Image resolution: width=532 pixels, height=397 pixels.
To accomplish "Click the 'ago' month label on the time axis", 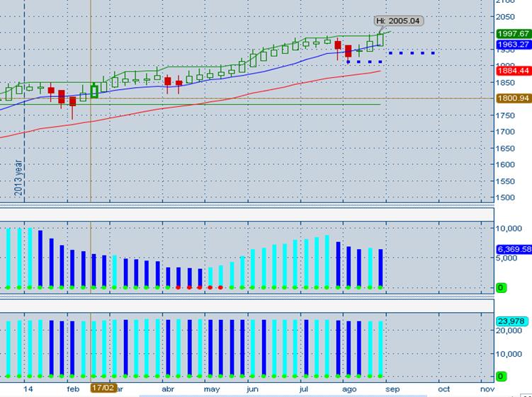I will point(349,389).
